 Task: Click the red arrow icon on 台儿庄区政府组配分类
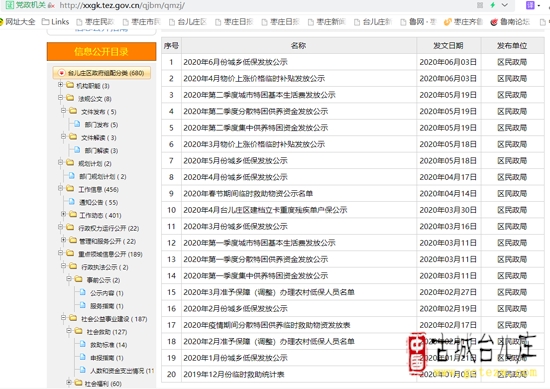point(62,73)
